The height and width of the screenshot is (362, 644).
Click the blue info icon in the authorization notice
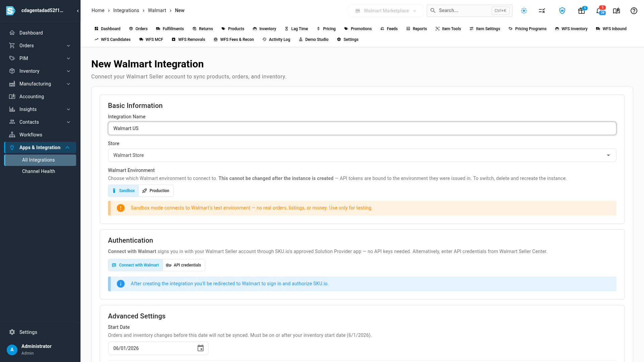point(121,284)
